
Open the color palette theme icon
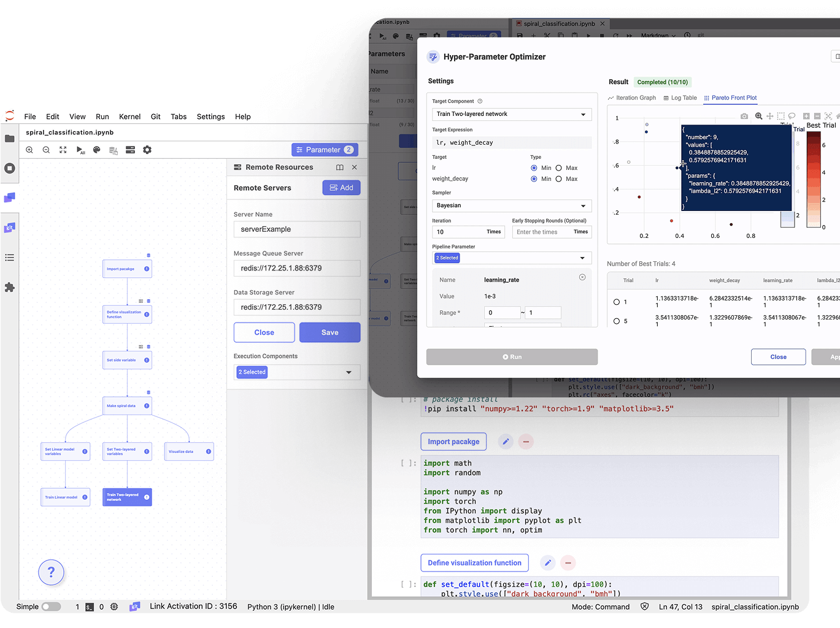click(x=96, y=150)
